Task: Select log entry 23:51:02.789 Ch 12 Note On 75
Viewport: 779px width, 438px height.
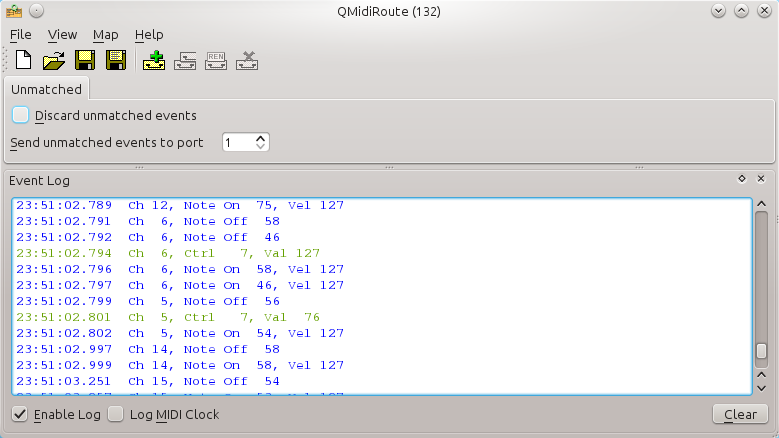Action: point(180,205)
